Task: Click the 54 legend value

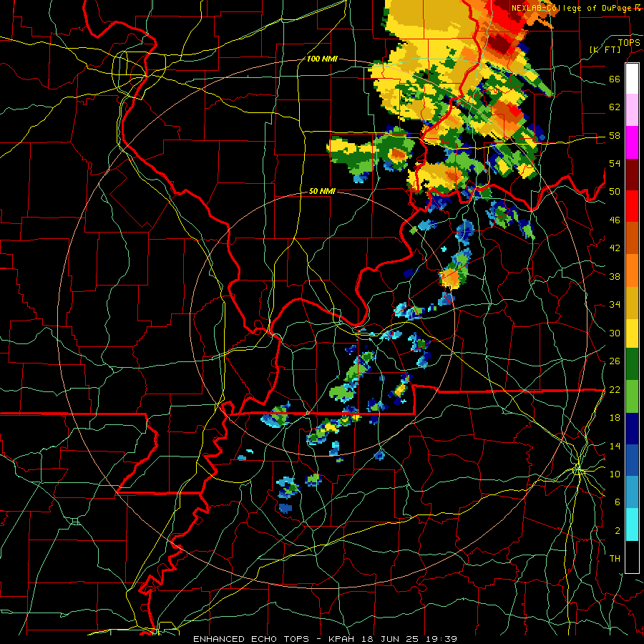Action: [x=615, y=163]
